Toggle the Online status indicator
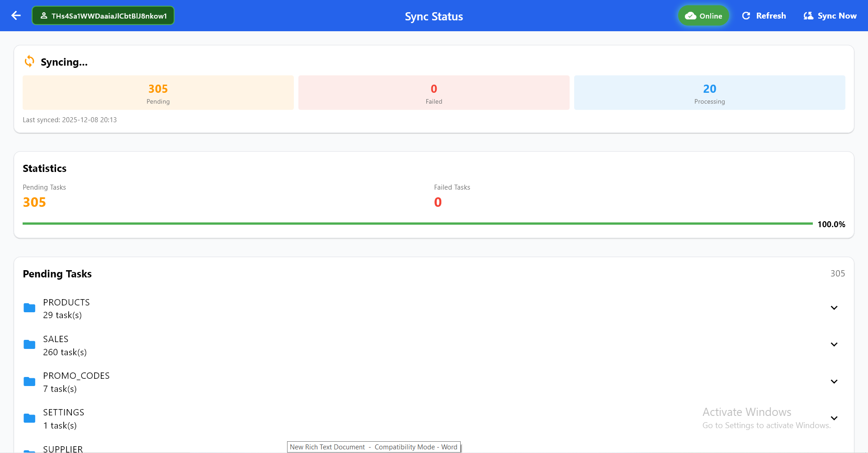The image size is (868, 453). tap(703, 15)
